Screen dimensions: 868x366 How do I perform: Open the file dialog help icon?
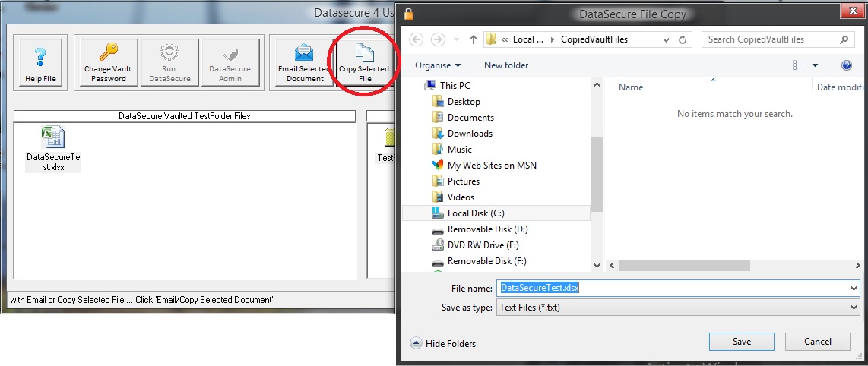coord(847,65)
